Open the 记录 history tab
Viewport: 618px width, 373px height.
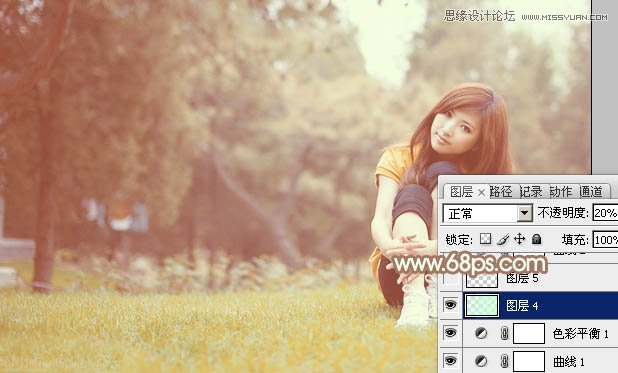coord(531,192)
